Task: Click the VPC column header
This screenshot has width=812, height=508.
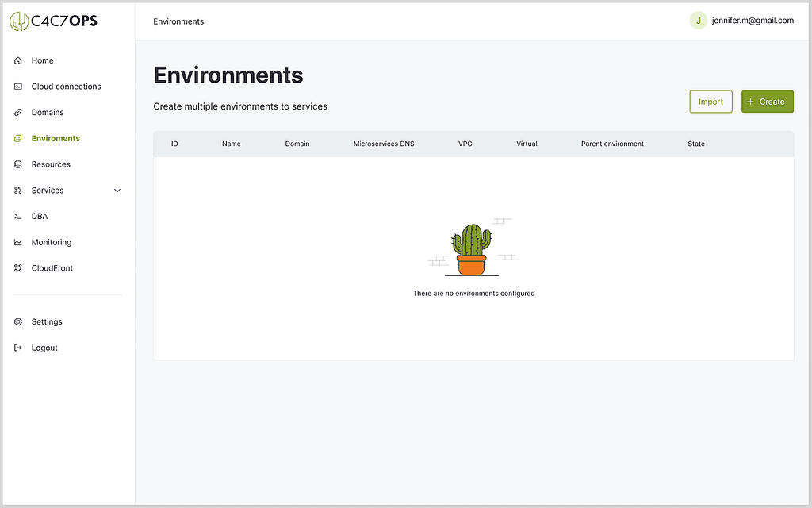Action: [x=465, y=144]
